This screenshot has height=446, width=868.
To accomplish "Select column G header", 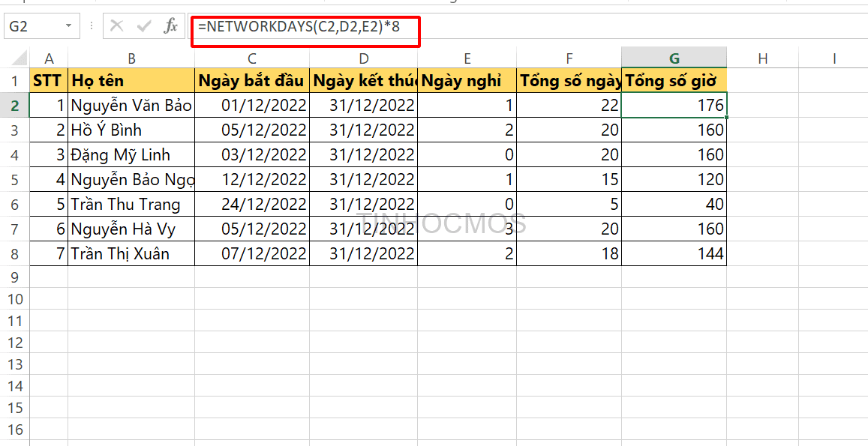I will 674,58.
